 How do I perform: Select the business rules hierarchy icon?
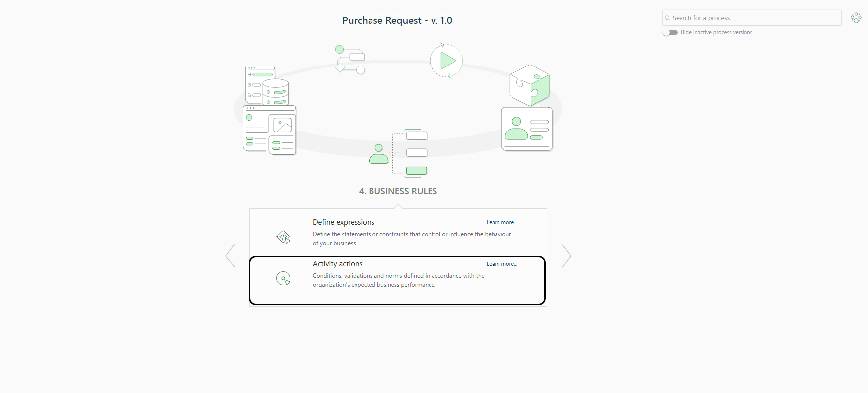click(398, 153)
